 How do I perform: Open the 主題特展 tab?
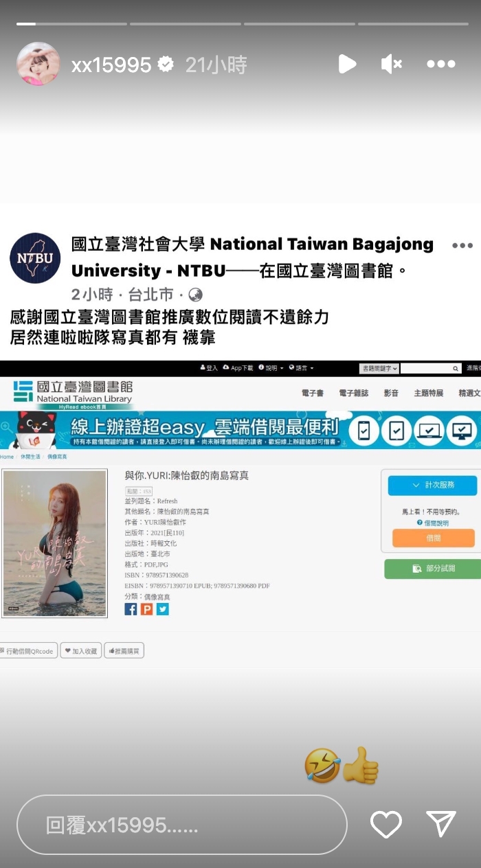[428, 393]
